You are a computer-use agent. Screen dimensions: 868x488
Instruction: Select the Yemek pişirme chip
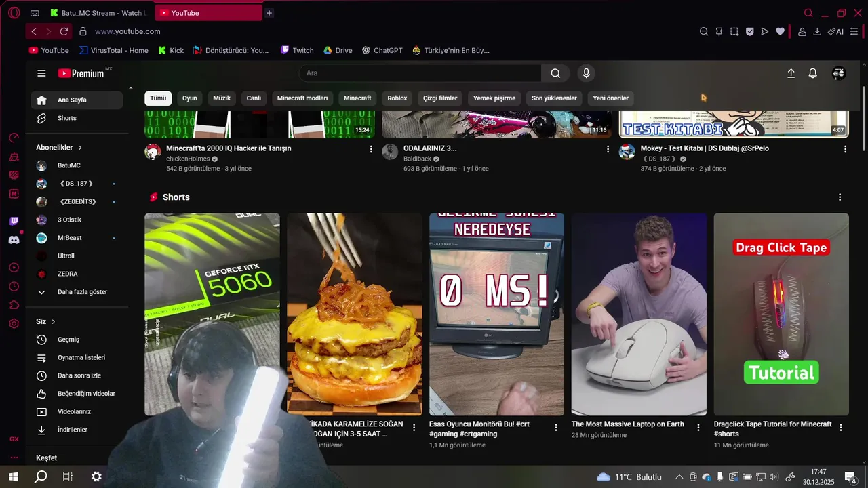pyautogui.click(x=494, y=98)
